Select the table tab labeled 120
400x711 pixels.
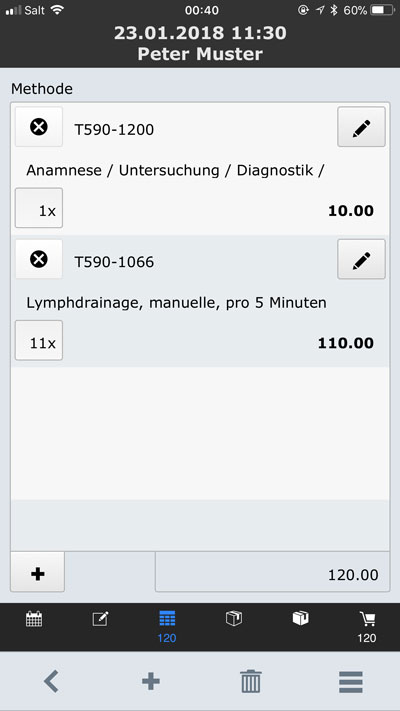[x=167, y=627]
